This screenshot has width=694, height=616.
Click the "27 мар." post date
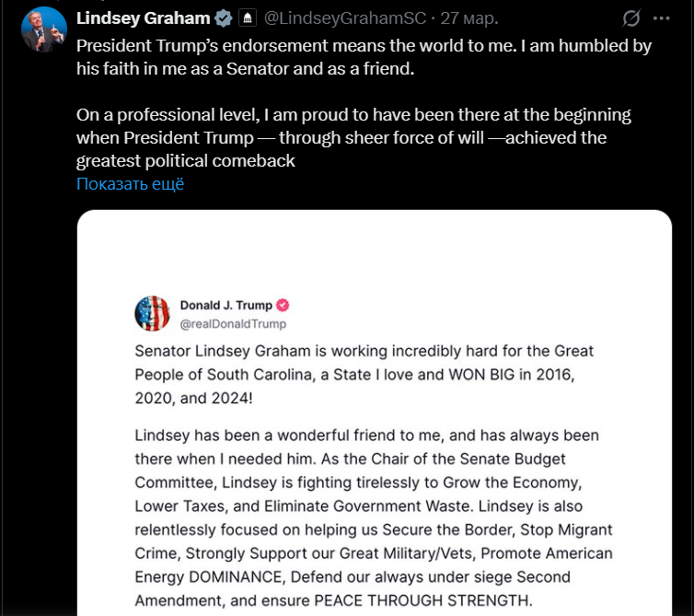pyautogui.click(x=469, y=18)
